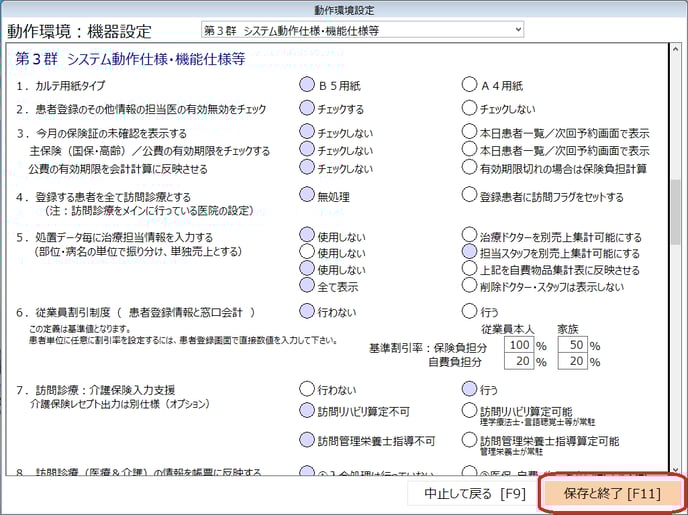Select A4用紙 radio option
This screenshot has height=515, width=688.
469,85
